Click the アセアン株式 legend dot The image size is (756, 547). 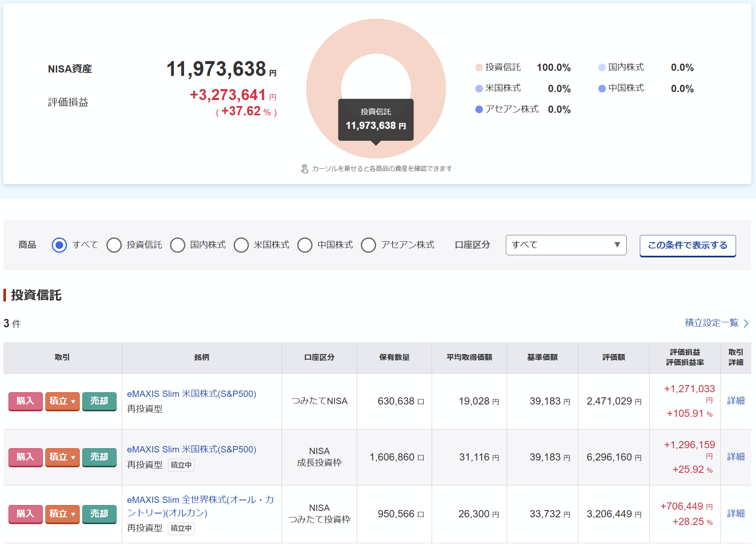tap(479, 109)
